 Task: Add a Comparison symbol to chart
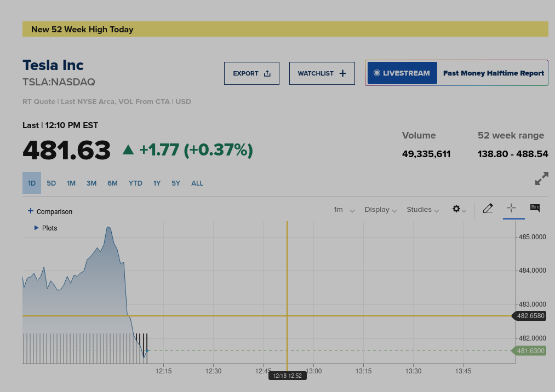[x=50, y=211]
